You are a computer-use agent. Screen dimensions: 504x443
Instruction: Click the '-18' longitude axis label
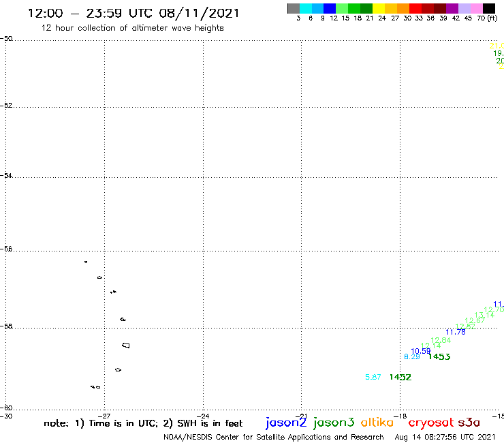click(400, 416)
